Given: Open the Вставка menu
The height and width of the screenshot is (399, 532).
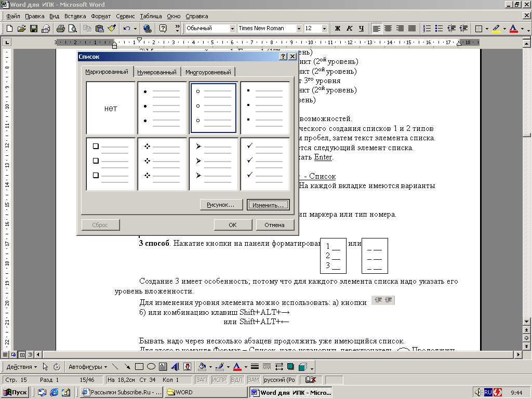Looking at the screenshot, I should click(75, 16).
